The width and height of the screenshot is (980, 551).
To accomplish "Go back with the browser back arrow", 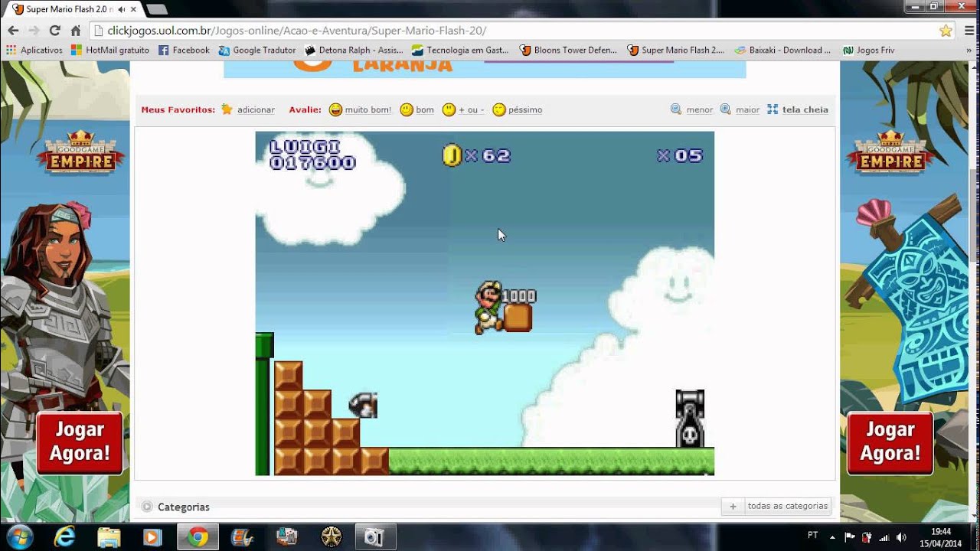I will click(13, 31).
